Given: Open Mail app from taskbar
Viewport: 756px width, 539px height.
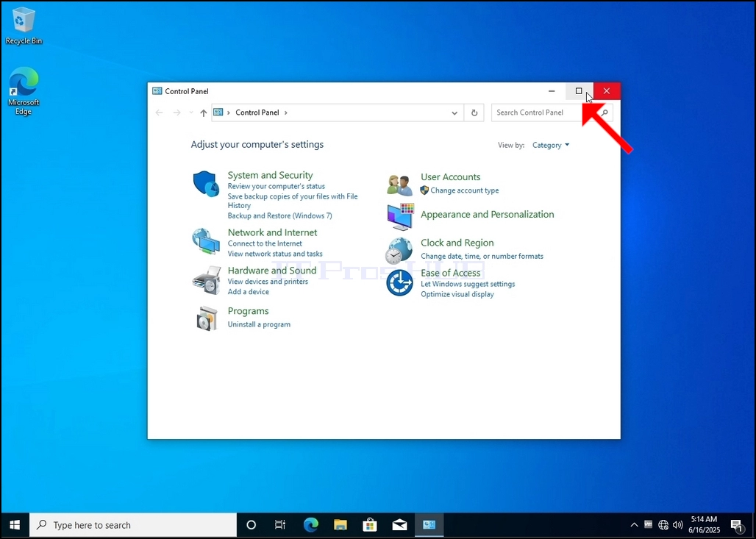Looking at the screenshot, I should 400,524.
